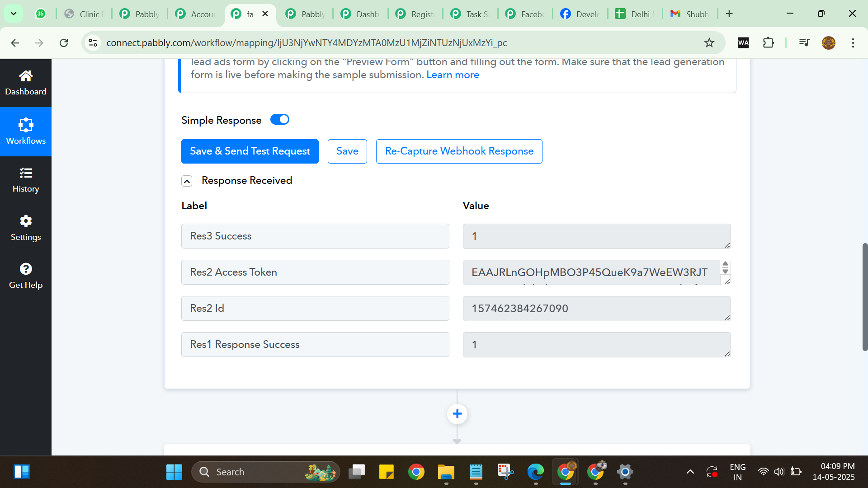Open Workflows in the sidebar
The width and height of the screenshot is (868, 488).
(x=26, y=131)
